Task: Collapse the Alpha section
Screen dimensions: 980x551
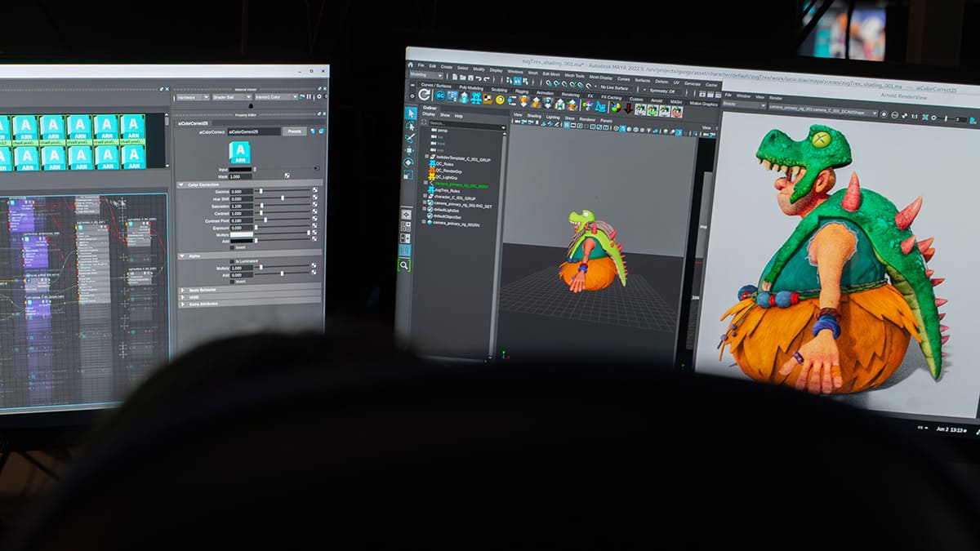Action: (180, 256)
